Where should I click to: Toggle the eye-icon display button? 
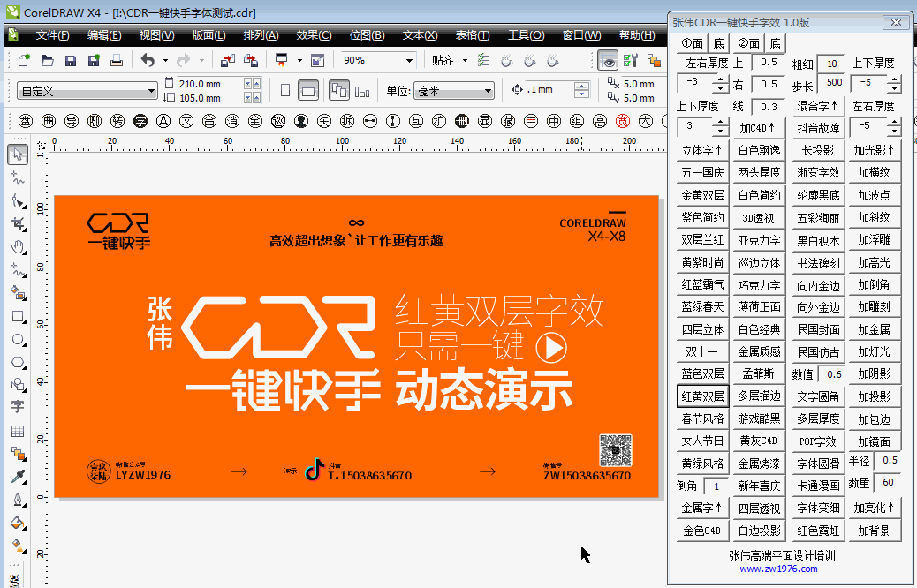click(x=608, y=60)
